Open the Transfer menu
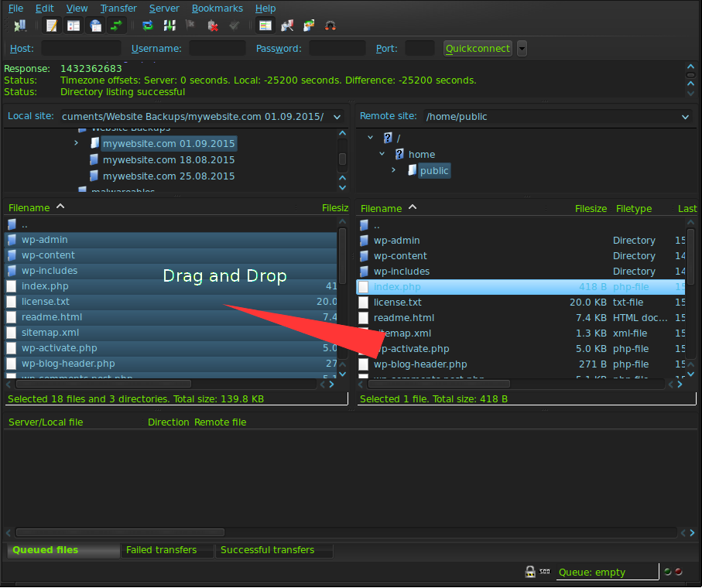 118,9
